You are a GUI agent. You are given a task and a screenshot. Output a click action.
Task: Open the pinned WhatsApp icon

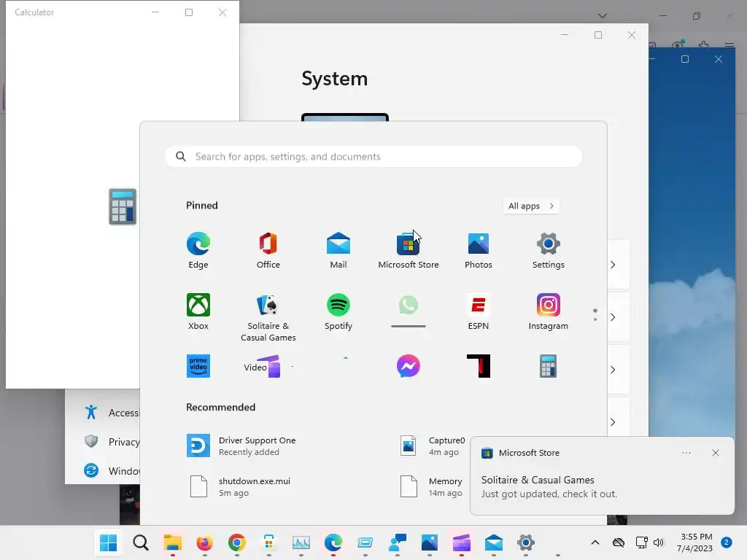(409, 306)
